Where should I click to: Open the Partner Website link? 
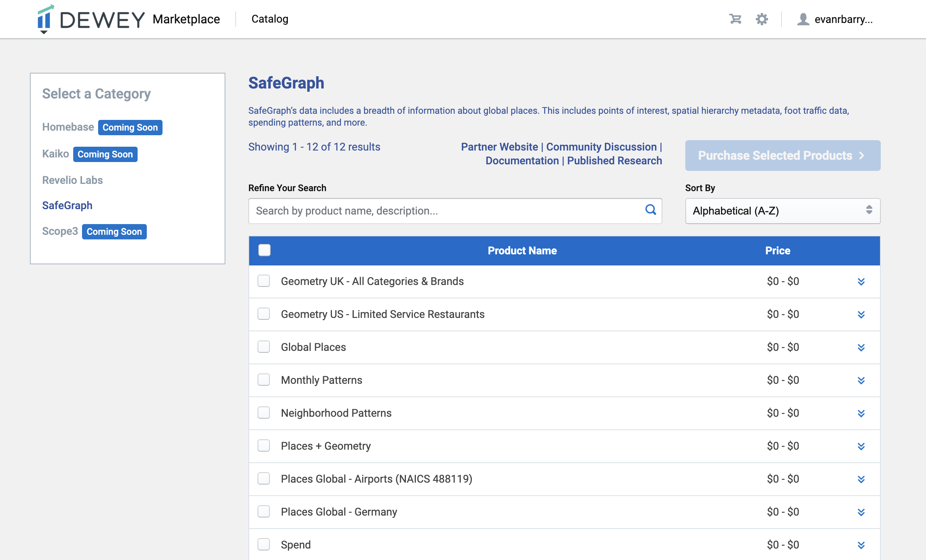click(x=499, y=147)
